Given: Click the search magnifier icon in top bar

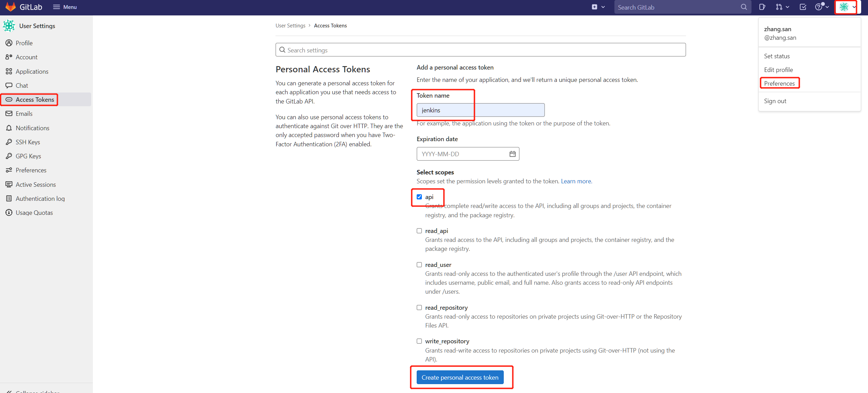Looking at the screenshot, I should (x=744, y=7).
